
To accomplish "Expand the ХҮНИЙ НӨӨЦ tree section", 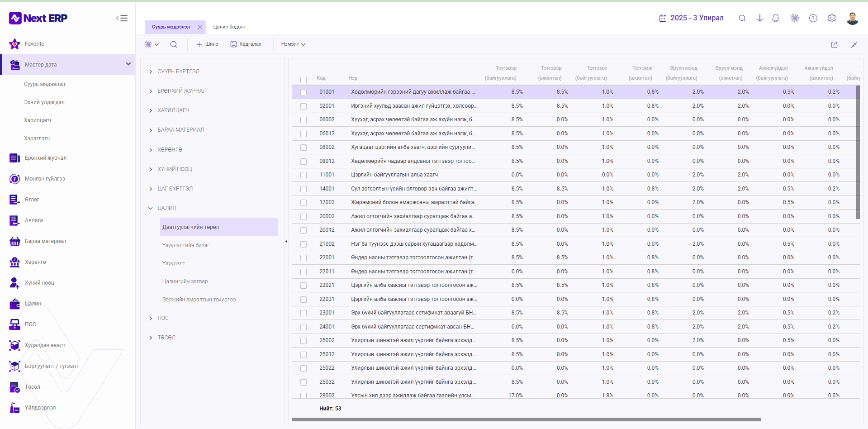I will point(175,169).
